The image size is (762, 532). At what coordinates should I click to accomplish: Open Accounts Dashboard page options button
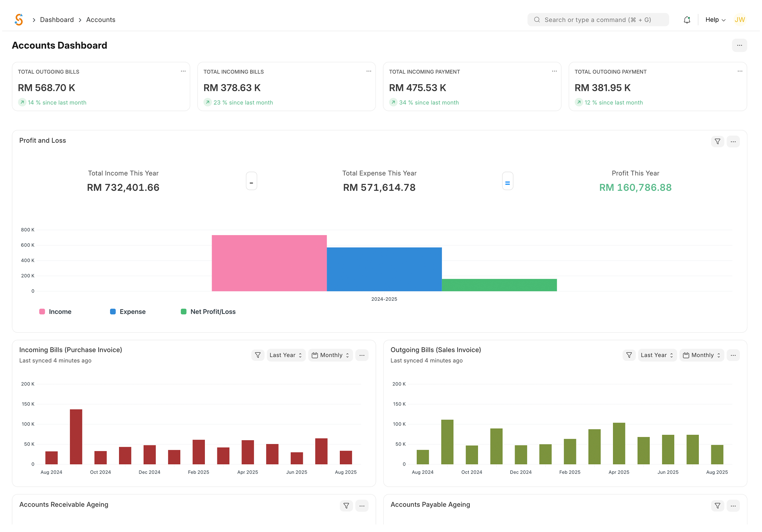[739, 45]
